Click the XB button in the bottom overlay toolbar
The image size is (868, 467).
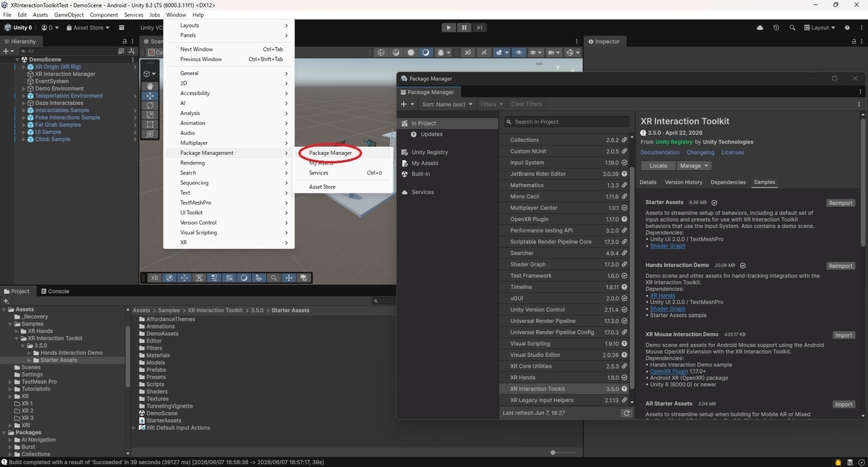(155, 277)
